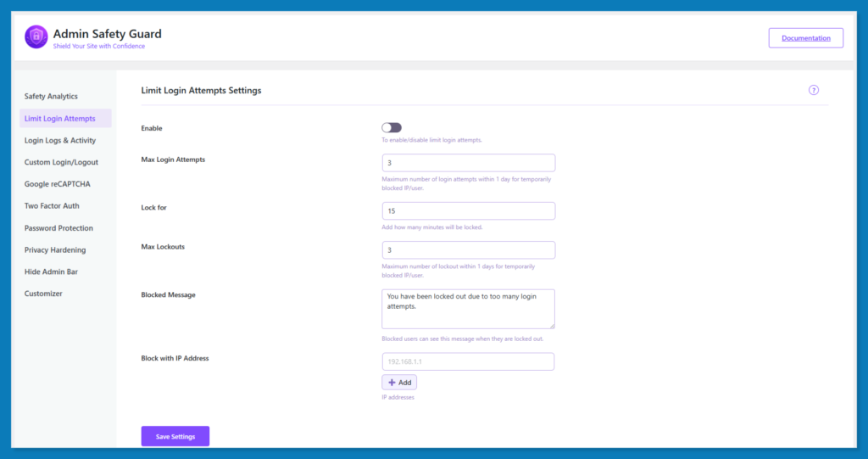868x459 pixels.
Task: Toggle the Enable limit login attempts switch
Action: (x=392, y=127)
